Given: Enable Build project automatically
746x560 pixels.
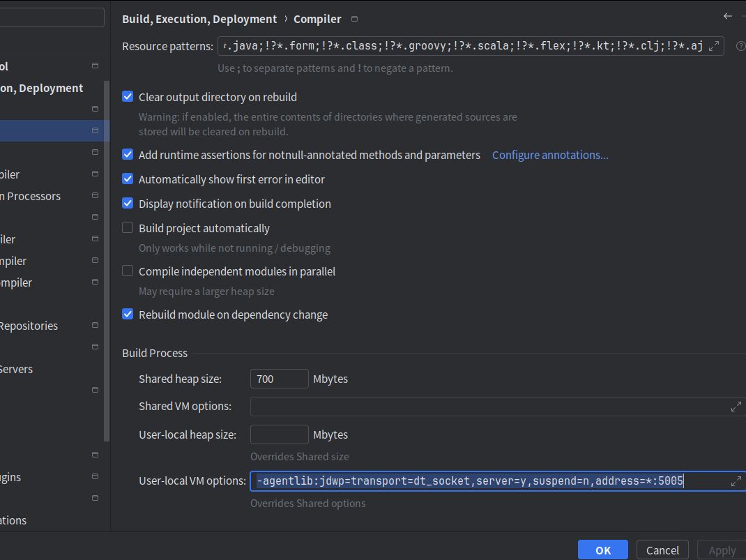Looking at the screenshot, I should pos(128,228).
